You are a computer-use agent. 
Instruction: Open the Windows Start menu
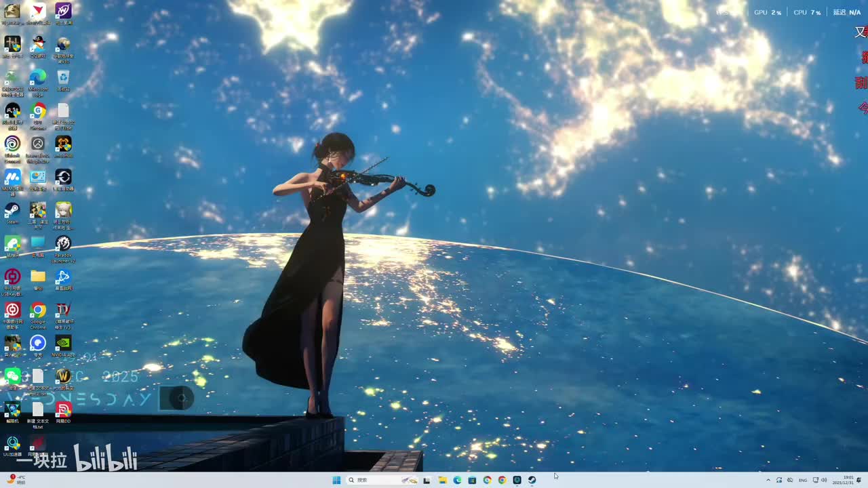[336, 480]
